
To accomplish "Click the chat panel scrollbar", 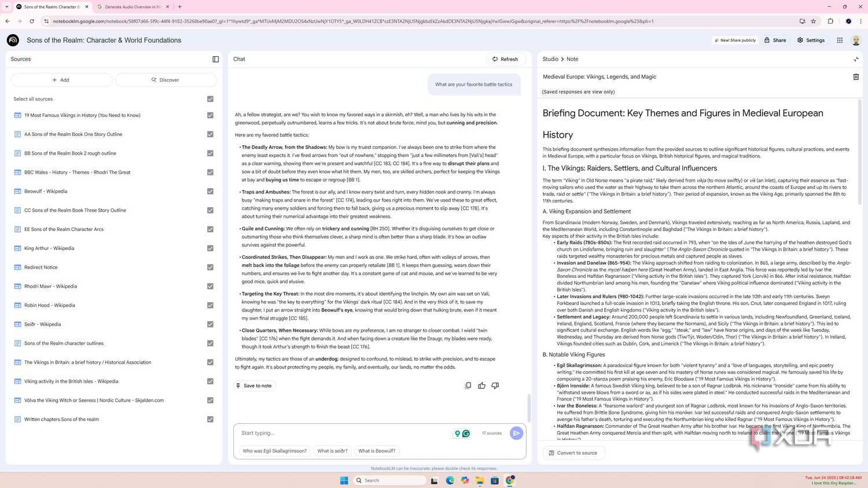I will point(528,408).
